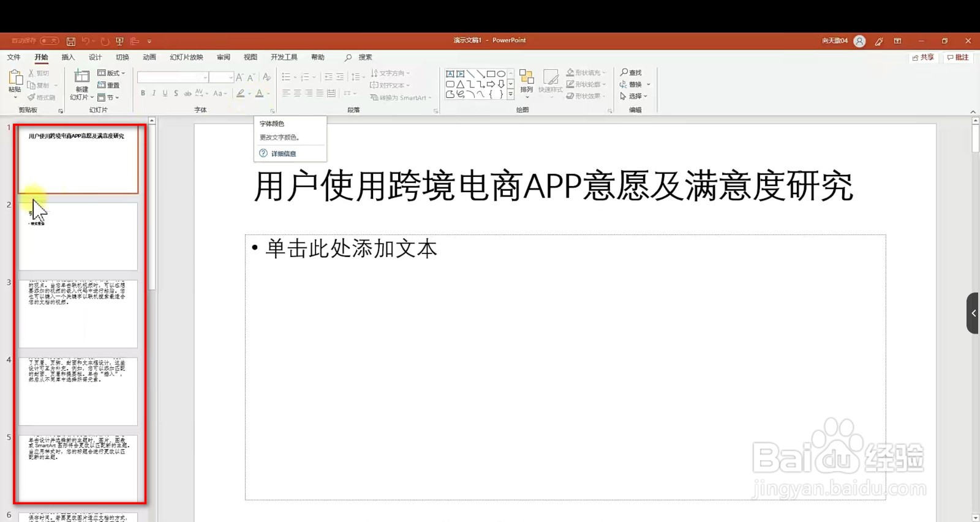980x522 pixels.
Task: Click the align right icon
Action: [x=309, y=93]
